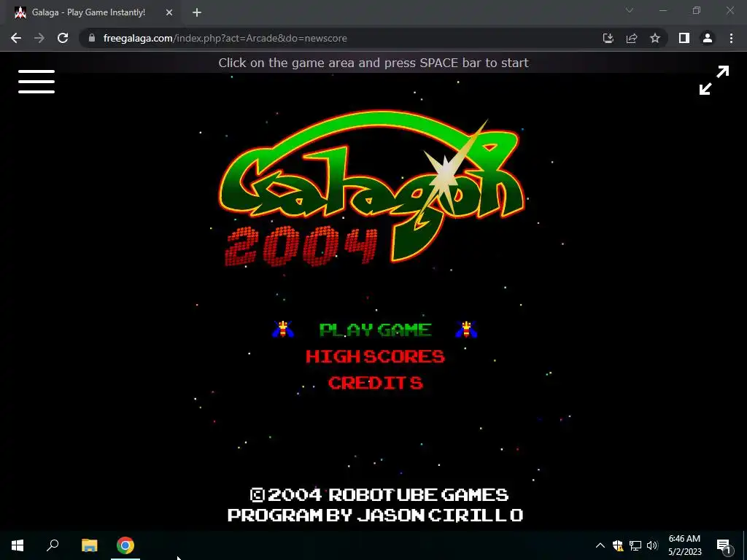Bookmark this page with the star icon
Image resolution: width=747 pixels, height=560 pixels.
655,38
